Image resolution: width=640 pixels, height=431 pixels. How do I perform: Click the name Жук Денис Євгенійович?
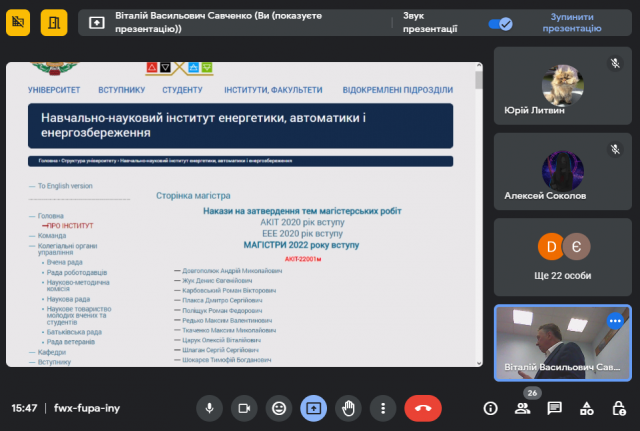(217, 280)
